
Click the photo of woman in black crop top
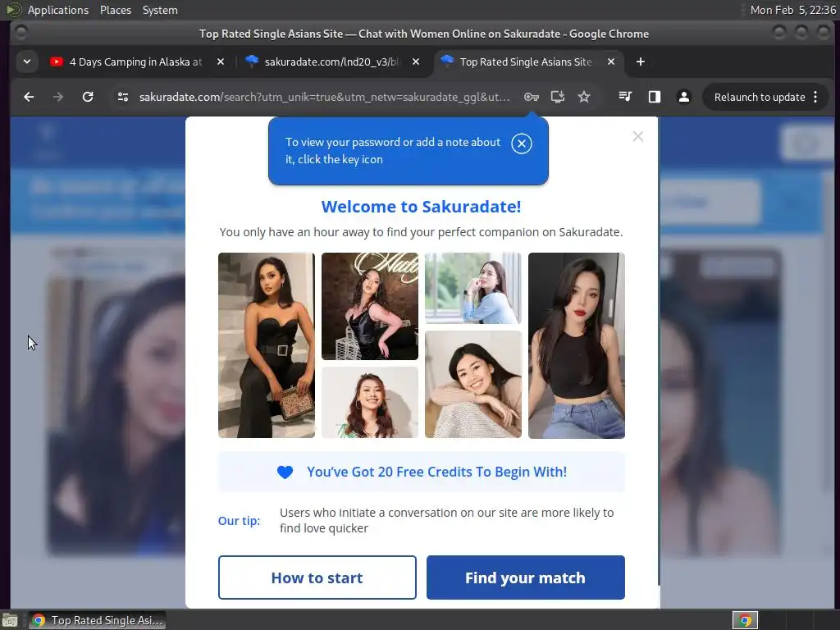[577, 345]
